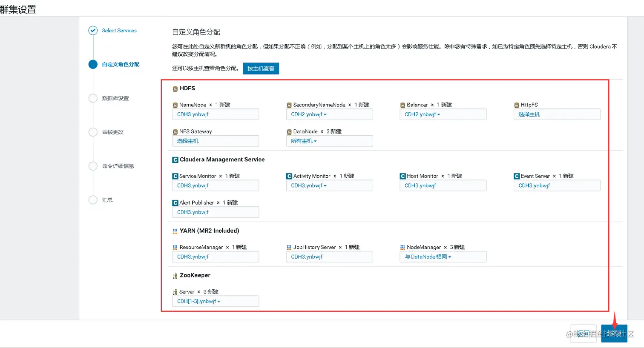Open ZooKeeper Server CDH[1-3].ynbwjf dropdown
This screenshot has height=348, width=644.
[216, 301]
